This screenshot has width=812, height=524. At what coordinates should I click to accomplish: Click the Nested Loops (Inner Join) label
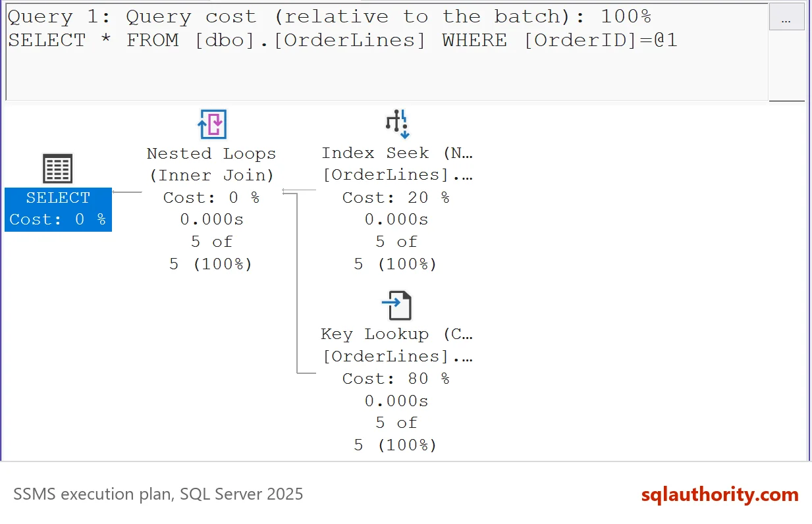[211, 165]
